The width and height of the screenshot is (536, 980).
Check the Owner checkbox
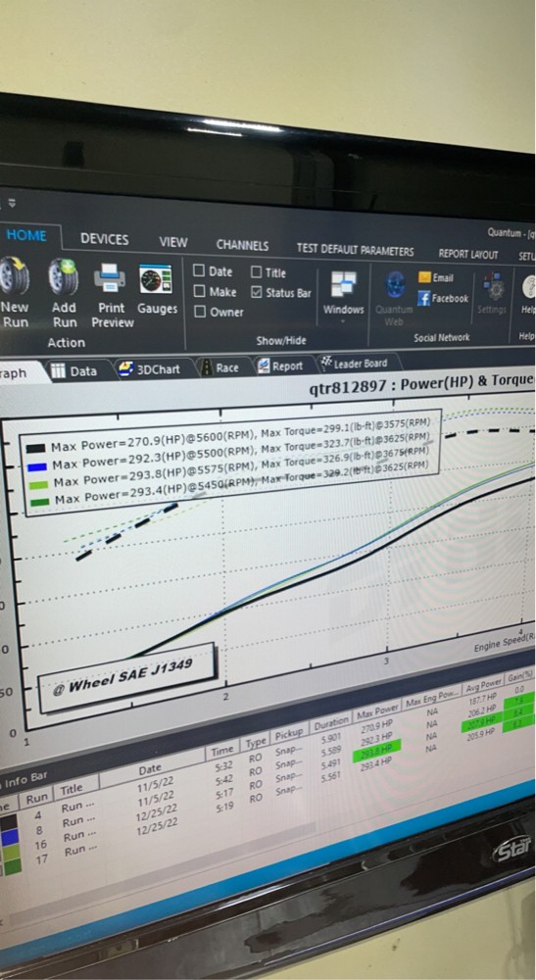(199, 312)
